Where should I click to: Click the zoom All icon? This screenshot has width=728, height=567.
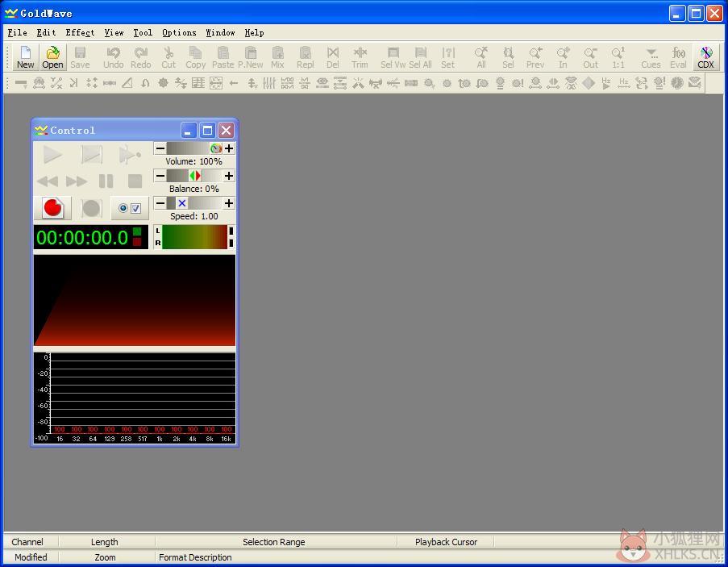click(x=481, y=57)
